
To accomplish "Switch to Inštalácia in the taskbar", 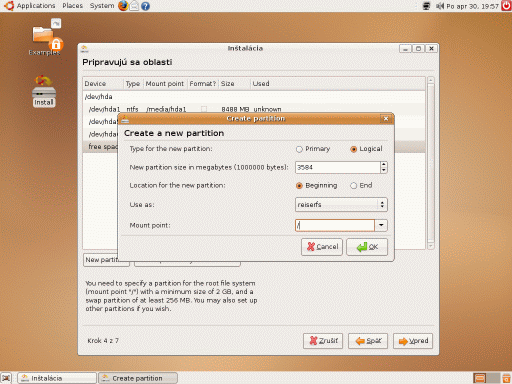I will click(57, 378).
